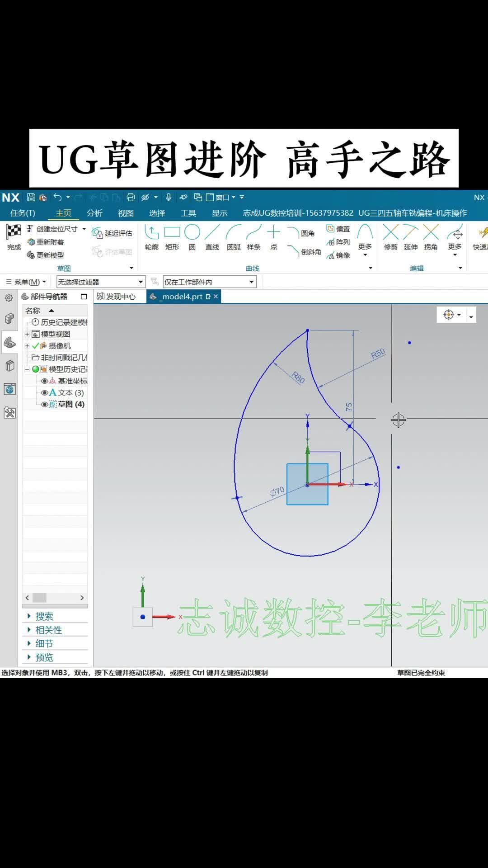Open the 无选择过滤器 dropdown
The width and height of the screenshot is (488, 868).
click(141, 282)
